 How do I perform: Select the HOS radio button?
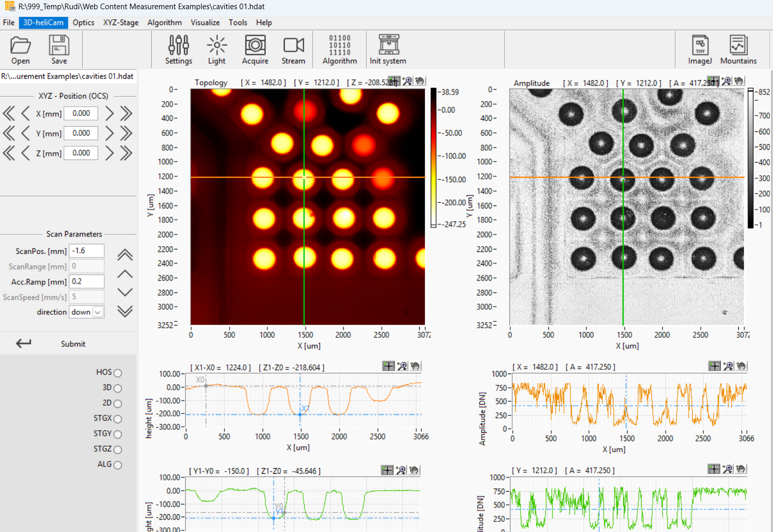pyautogui.click(x=118, y=373)
